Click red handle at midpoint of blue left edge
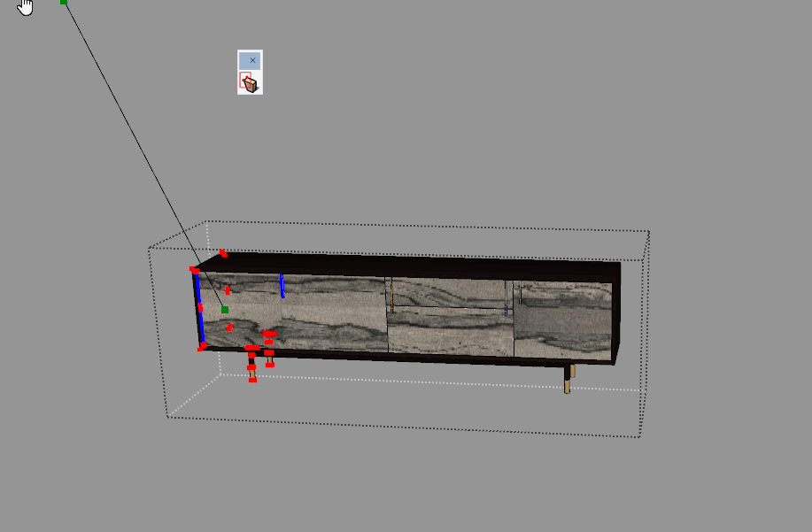The height and width of the screenshot is (532, 812). [200, 308]
